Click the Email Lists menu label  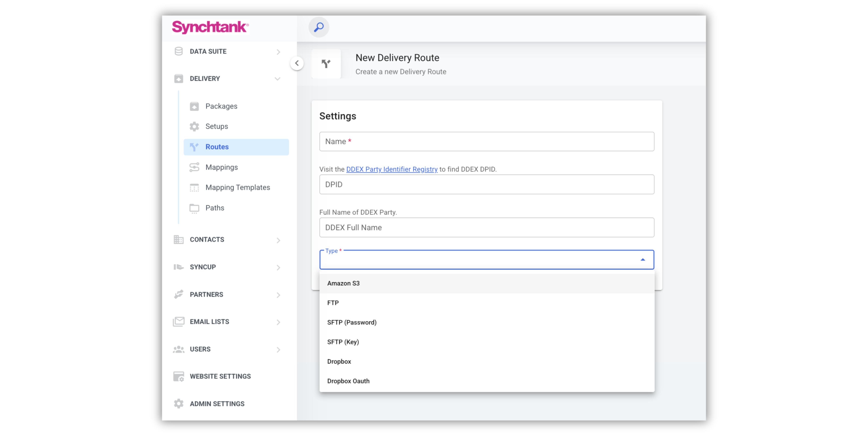pos(209,322)
